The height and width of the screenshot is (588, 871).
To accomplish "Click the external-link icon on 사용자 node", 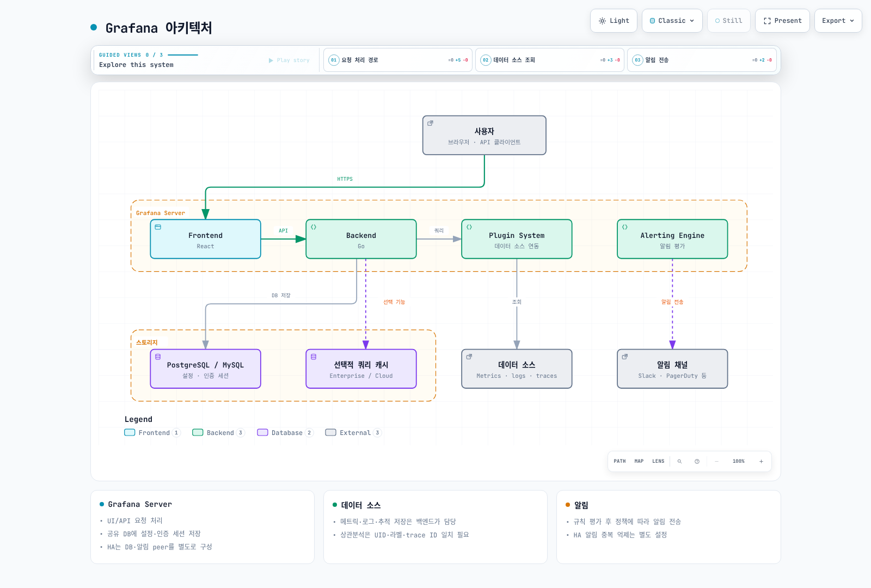I will [430, 123].
